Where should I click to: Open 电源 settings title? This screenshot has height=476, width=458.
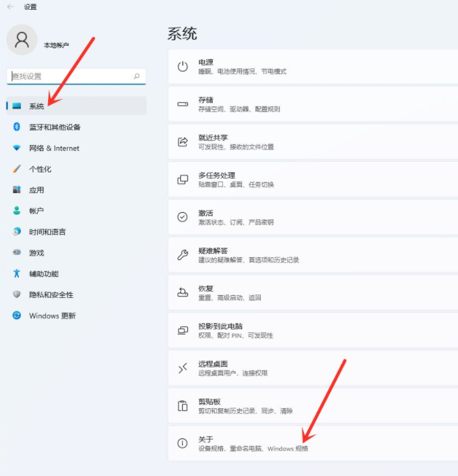[206, 62]
